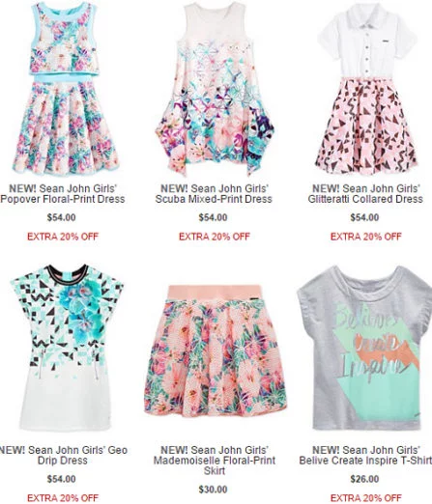Click the Mademoiselle Floral-Print Skirt title link
Screen dimensions: 432x504
pyautogui.click(x=215, y=461)
